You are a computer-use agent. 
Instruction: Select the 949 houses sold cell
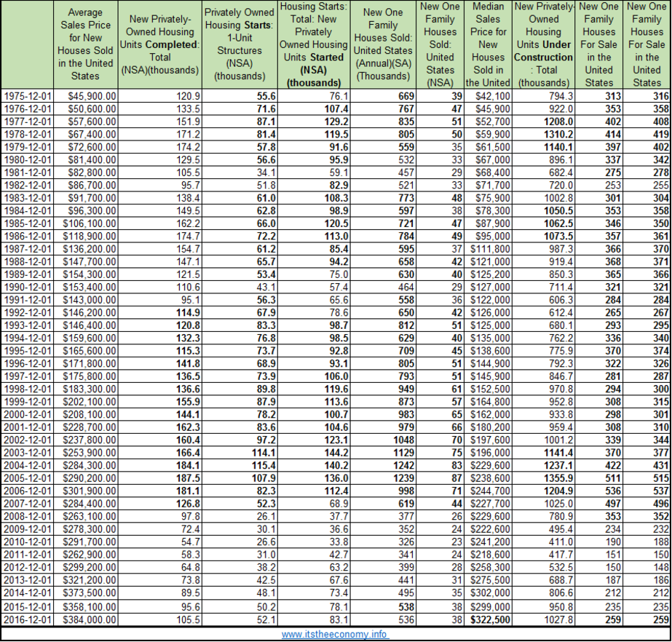click(x=383, y=389)
